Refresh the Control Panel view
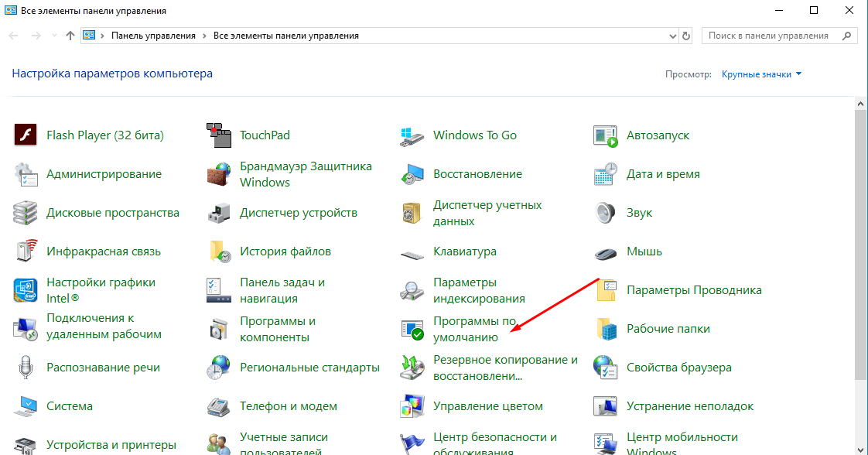The width and height of the screenshot is (868, 455). tap(686, 36)
